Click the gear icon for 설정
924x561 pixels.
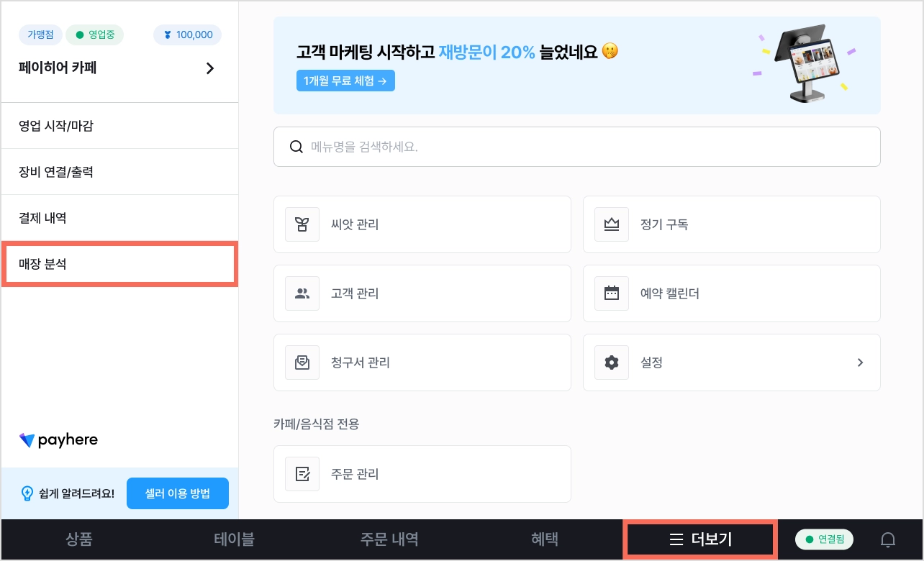(x=612, y=362)
